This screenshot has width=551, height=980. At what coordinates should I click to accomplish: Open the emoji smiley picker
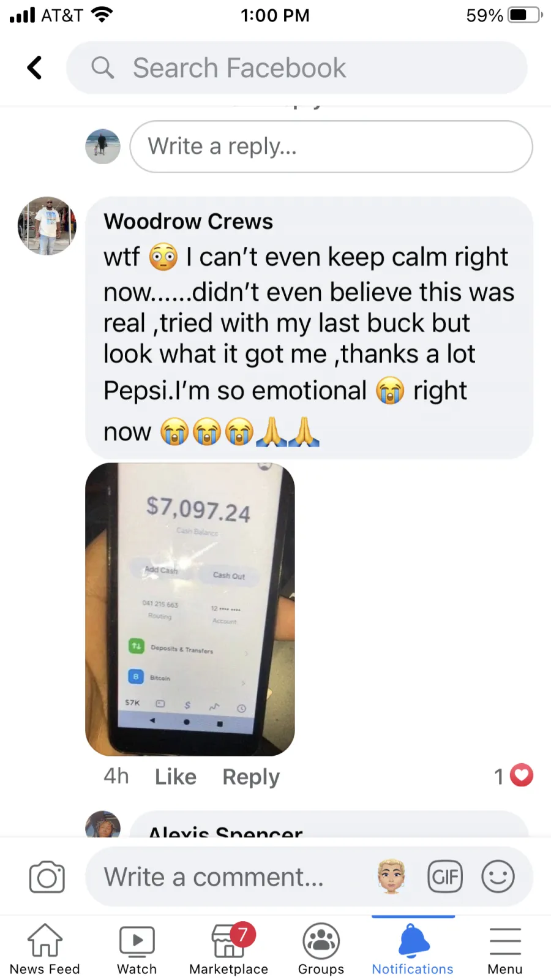pyautogui.click(x=498, y=877)
